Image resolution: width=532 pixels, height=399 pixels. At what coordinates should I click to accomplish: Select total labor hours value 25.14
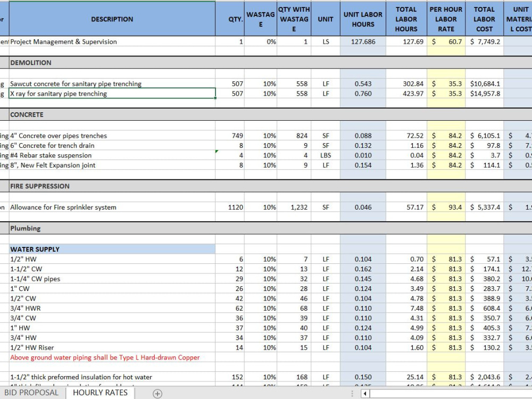(x=406, y=377)
